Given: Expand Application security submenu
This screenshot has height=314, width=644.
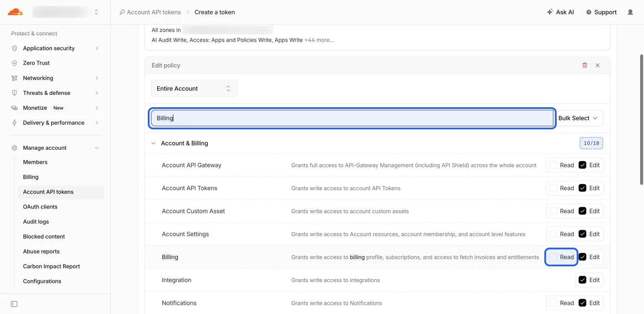Looking at the screenshot, I should tap(97, 48).
